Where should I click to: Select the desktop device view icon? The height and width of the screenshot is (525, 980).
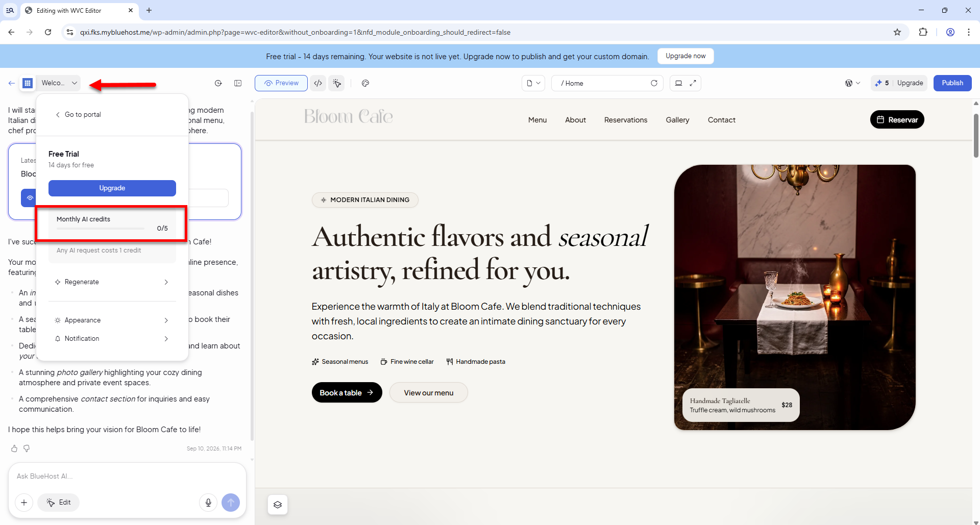click(x=678, y=83)
